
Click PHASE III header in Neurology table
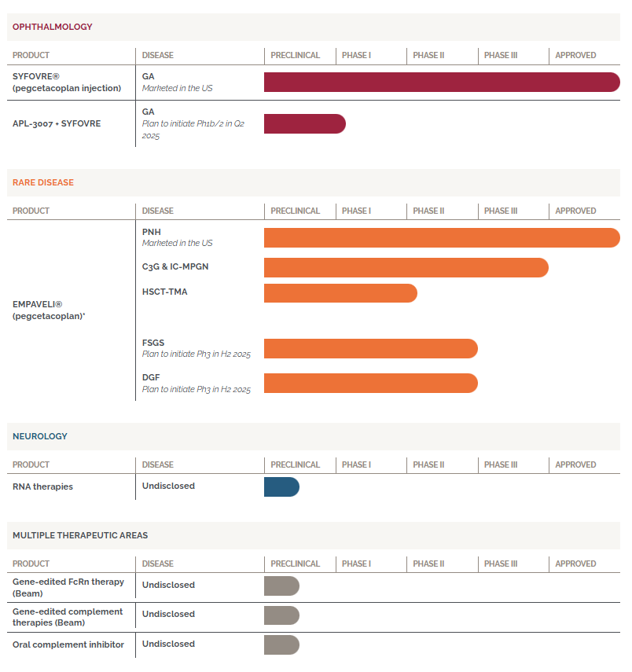[501, 465]
